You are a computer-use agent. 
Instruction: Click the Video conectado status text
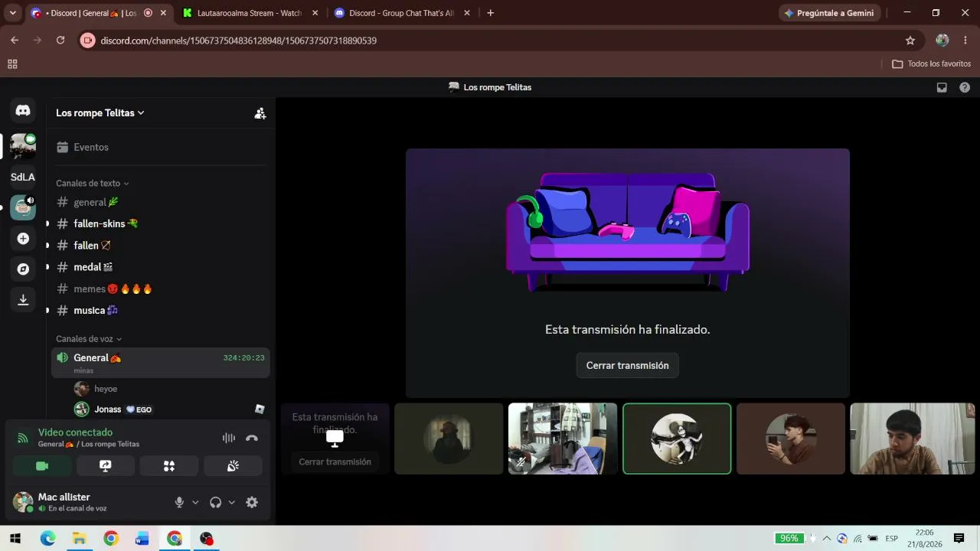tap(75, 432)
